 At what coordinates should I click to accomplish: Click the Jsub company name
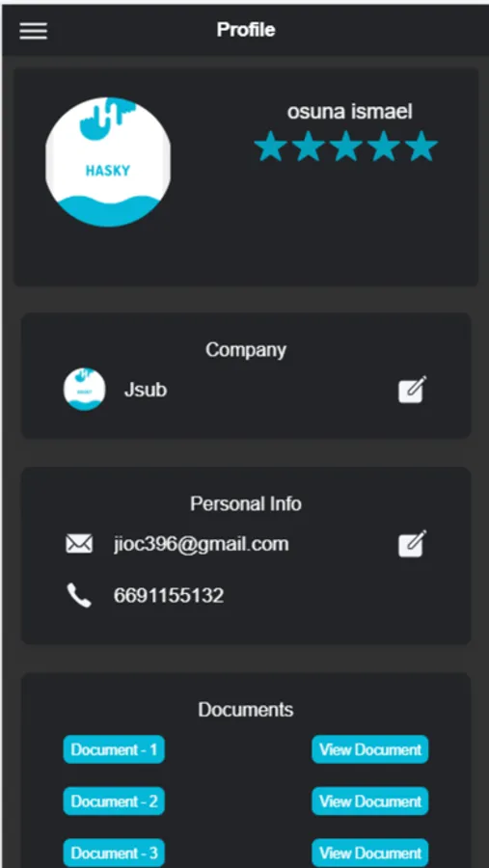tap(145, 390)
